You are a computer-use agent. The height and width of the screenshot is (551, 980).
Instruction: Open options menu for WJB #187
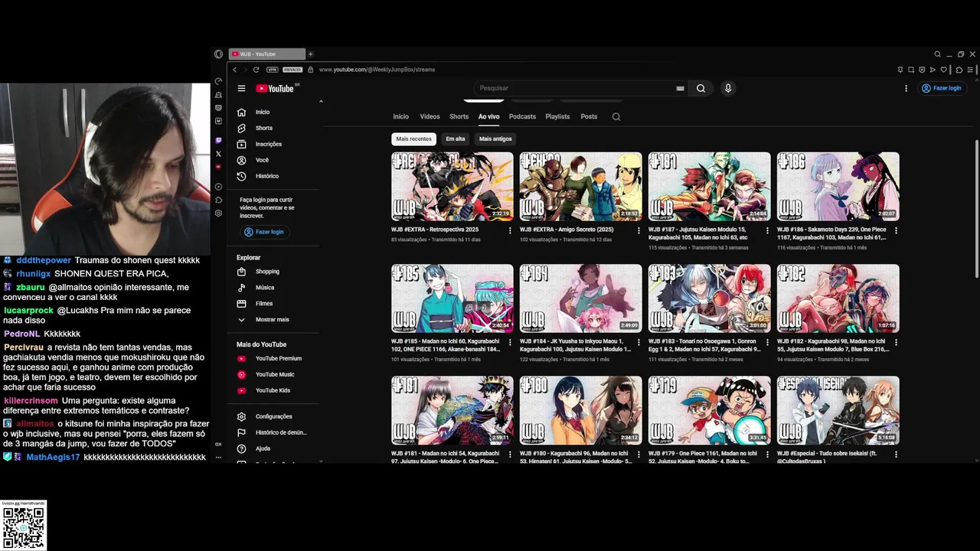[767, 230]
